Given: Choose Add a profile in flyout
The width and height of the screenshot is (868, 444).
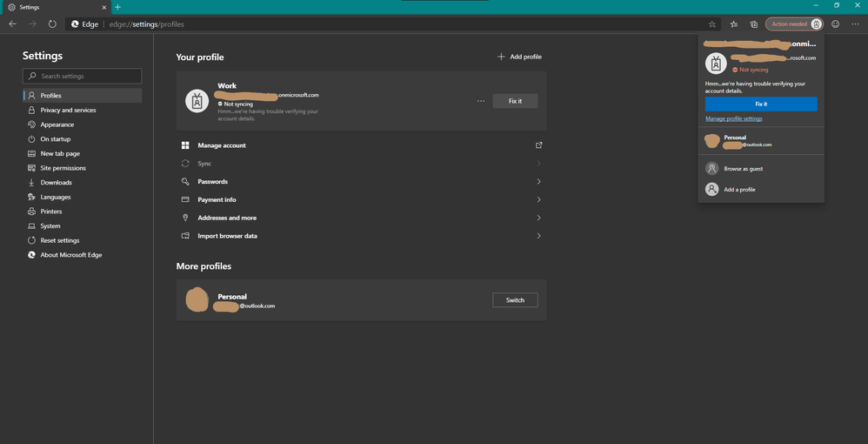Looking at the screenshot, I should 761,190.
